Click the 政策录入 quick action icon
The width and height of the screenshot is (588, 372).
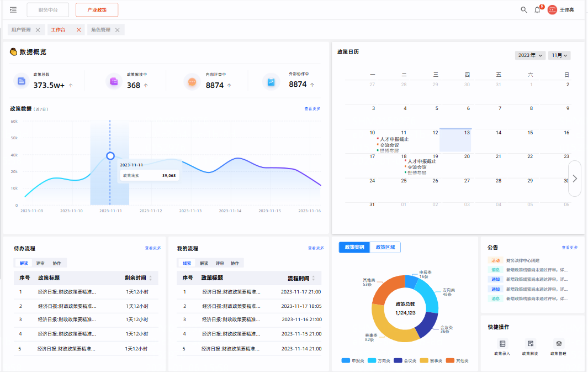click(502, 344)
